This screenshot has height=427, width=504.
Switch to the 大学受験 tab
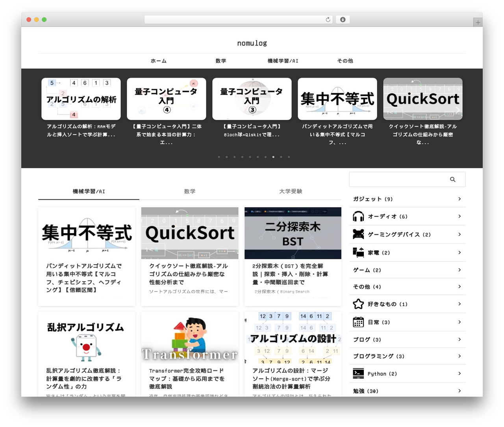tap(291, 191)
